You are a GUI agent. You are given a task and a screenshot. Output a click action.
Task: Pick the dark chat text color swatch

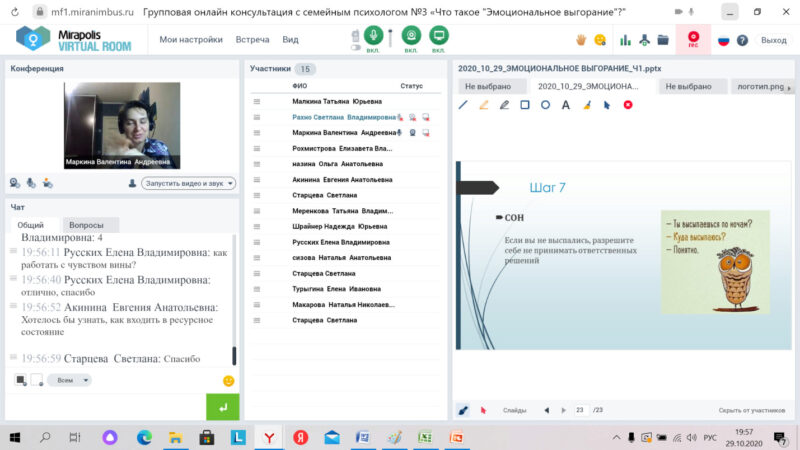click(20, 380)
